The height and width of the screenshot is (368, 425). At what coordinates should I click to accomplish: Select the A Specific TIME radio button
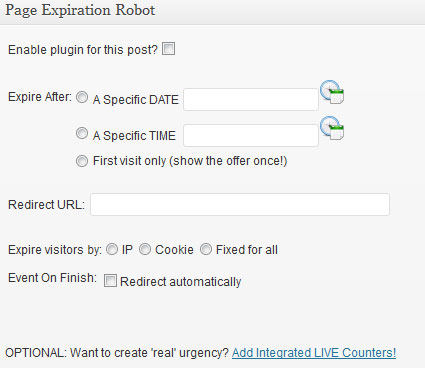pyautogui.click(x=82, y=133)
